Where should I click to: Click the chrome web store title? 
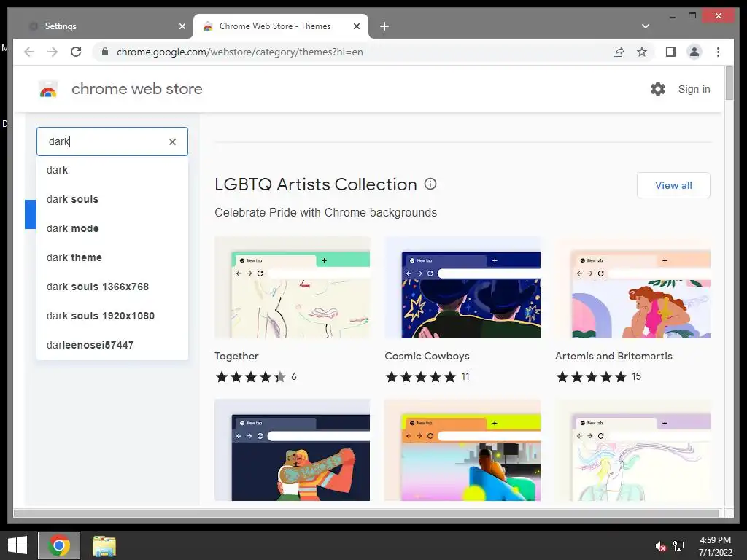click(x=136, y=89)
